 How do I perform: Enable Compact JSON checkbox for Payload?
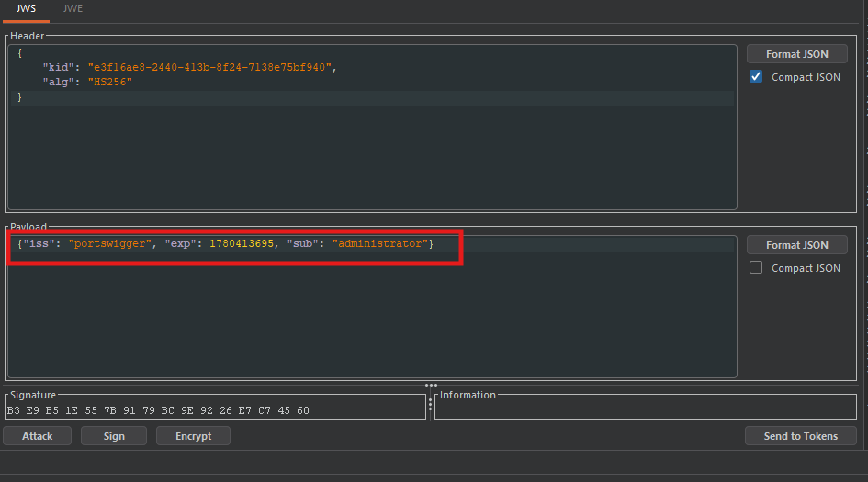[x=756, y=268]
